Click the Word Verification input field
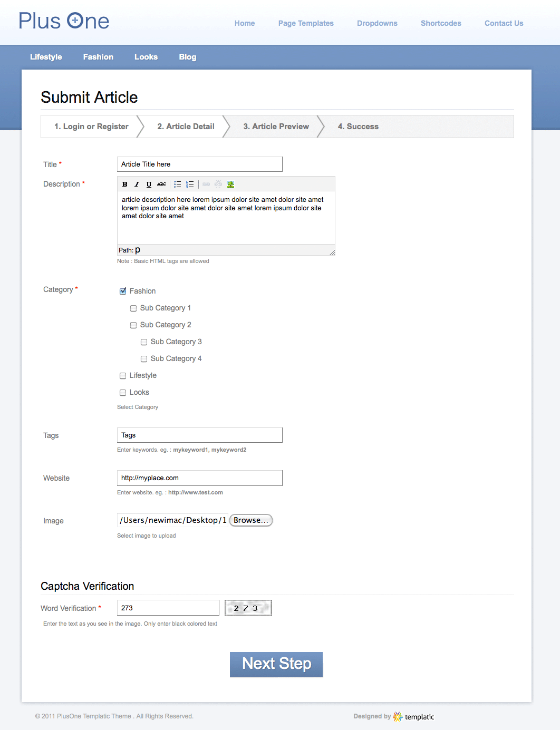 coord(168,608)
